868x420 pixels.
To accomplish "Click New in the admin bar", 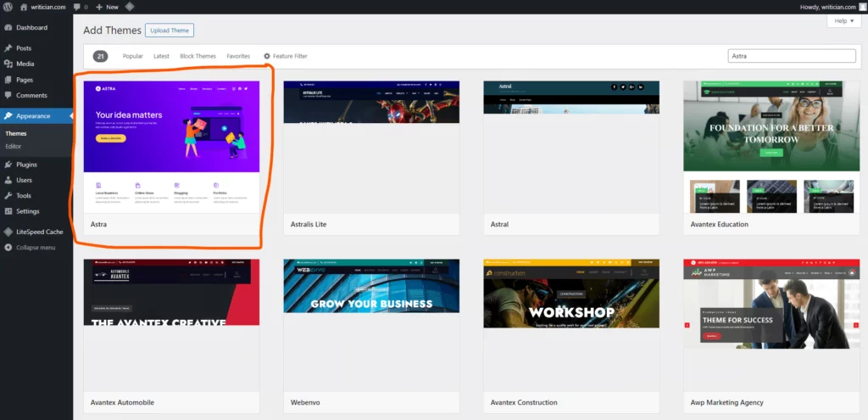I will (x=113, y=7).
